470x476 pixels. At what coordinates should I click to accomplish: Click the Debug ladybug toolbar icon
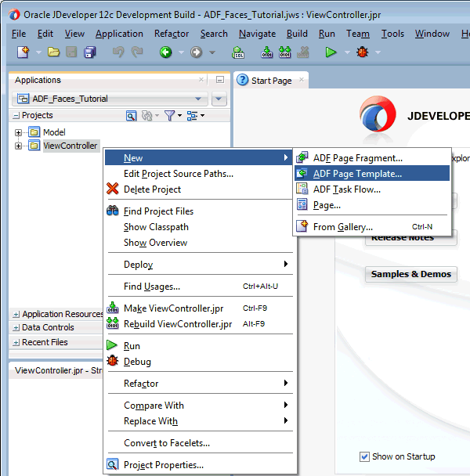pos(362,52)
